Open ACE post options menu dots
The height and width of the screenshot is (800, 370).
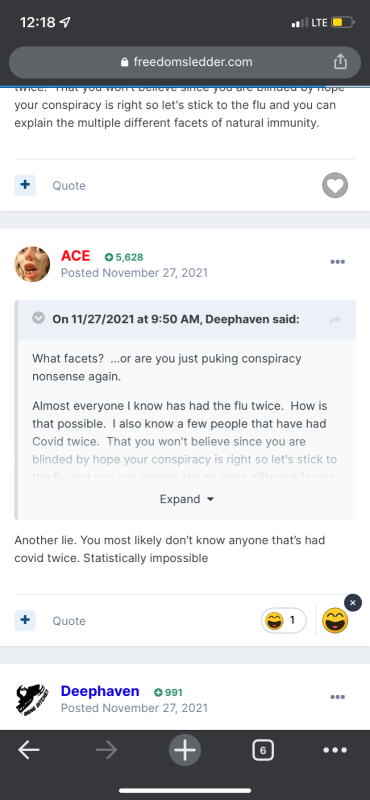tap(337, 262)
